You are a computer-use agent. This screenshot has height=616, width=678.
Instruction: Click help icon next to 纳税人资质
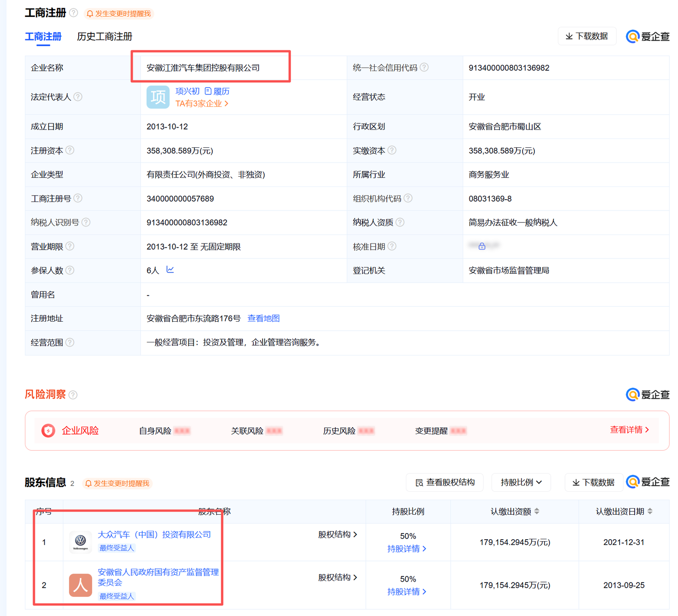point(400,222)
